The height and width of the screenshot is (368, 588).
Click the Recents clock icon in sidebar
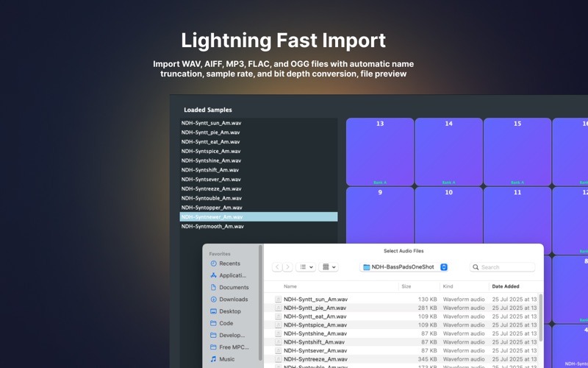click(213, 263)
